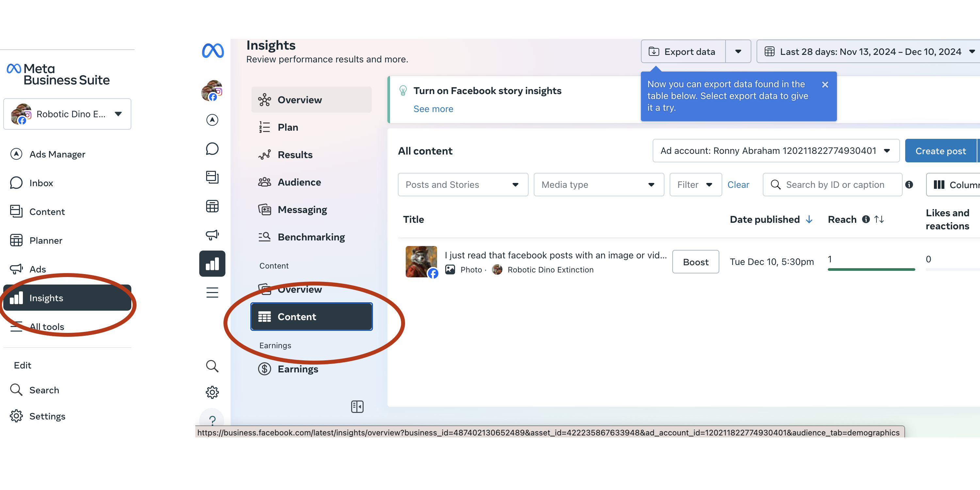This screenshot has height=490, width=980.
Task: Click the Boost button on the post
Action: (695, 262)
